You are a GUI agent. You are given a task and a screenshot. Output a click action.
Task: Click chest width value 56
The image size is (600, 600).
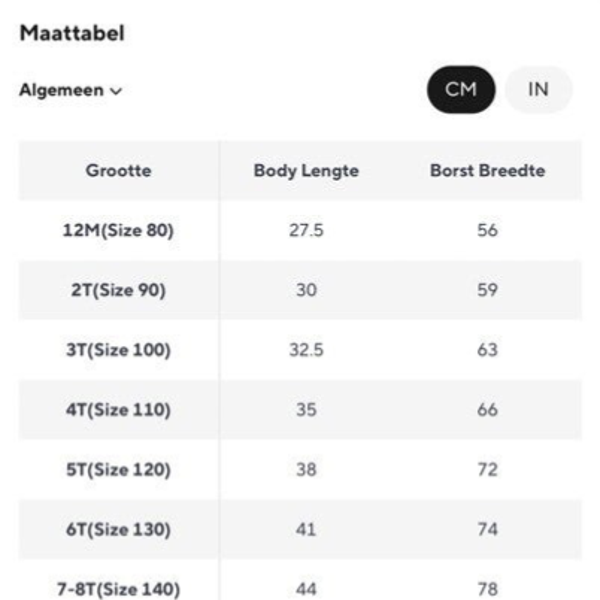click(487, 231)
